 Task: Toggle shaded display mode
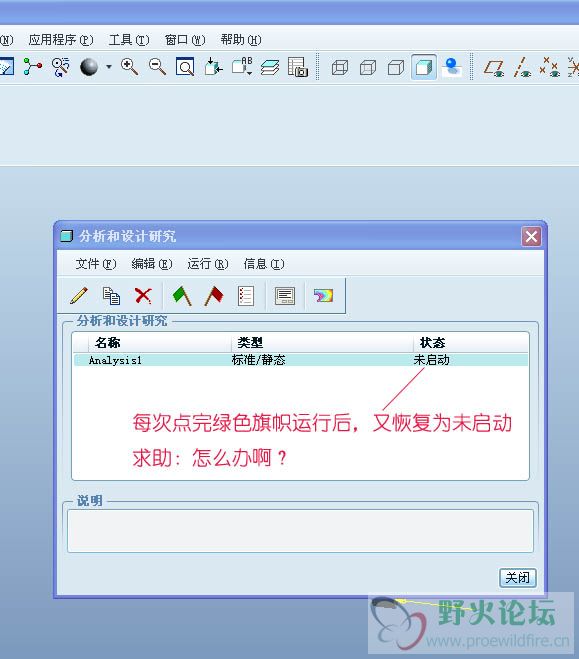point(424,67)
